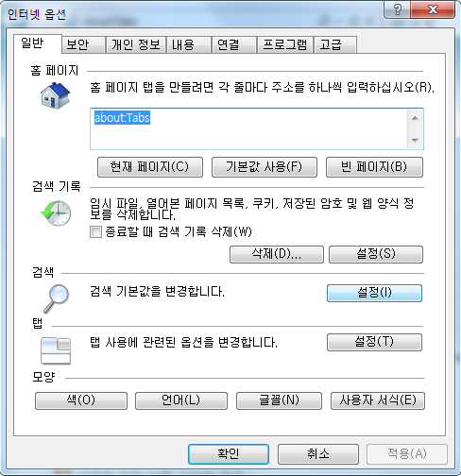This screenshot has height=476, width=461.
Task: Click the blue house home page icon
Action: pyautogui.click(x=55, y=95)
